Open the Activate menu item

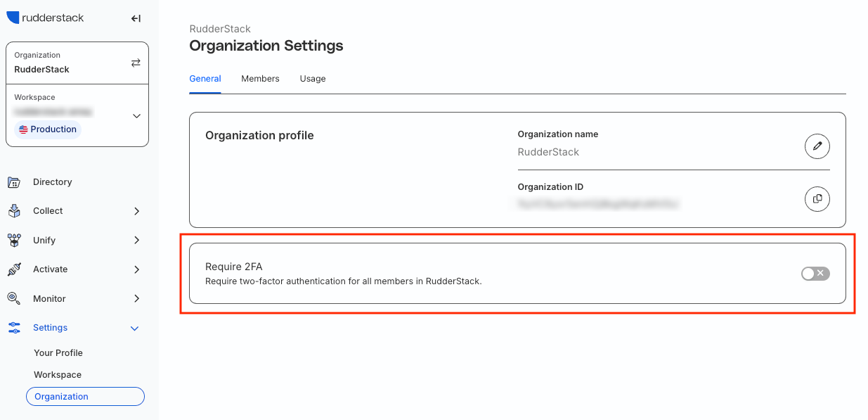[51, 269]
